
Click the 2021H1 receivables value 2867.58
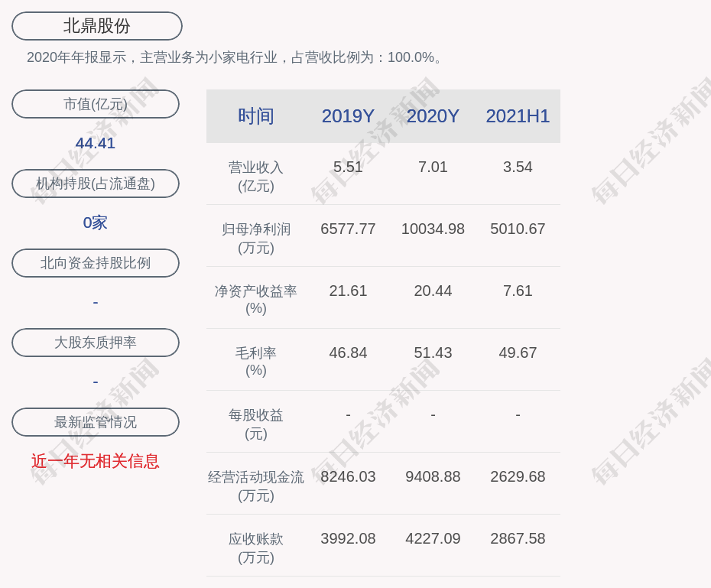(518, 538)
